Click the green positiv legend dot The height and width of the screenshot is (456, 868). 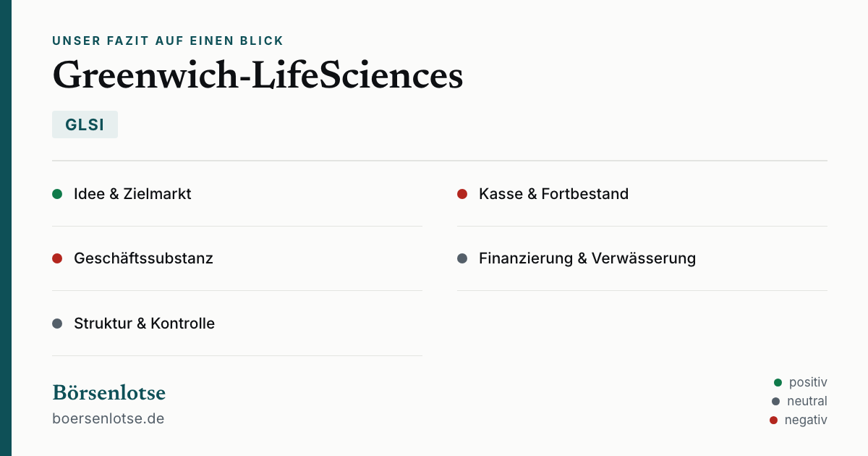coord(778,382)
